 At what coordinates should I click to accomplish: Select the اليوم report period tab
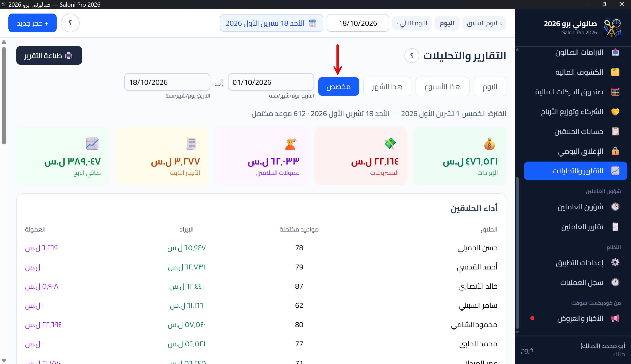click(490, 86)
